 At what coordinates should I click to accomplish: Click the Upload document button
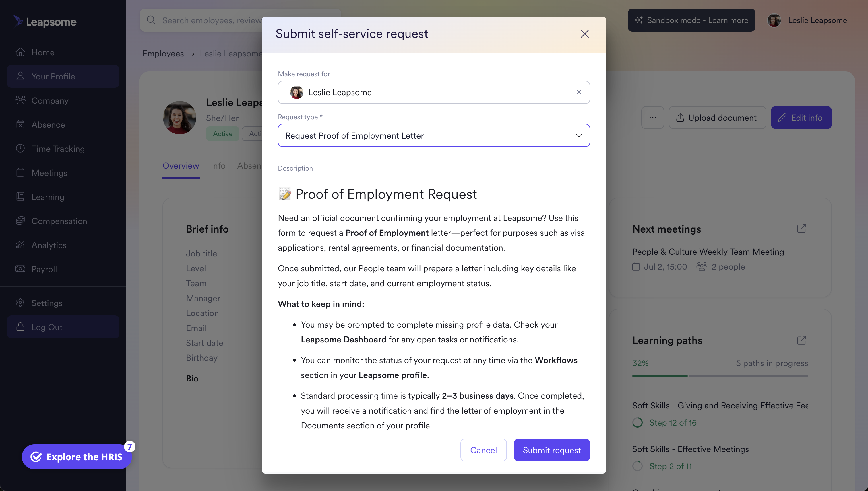coord(717,117)
